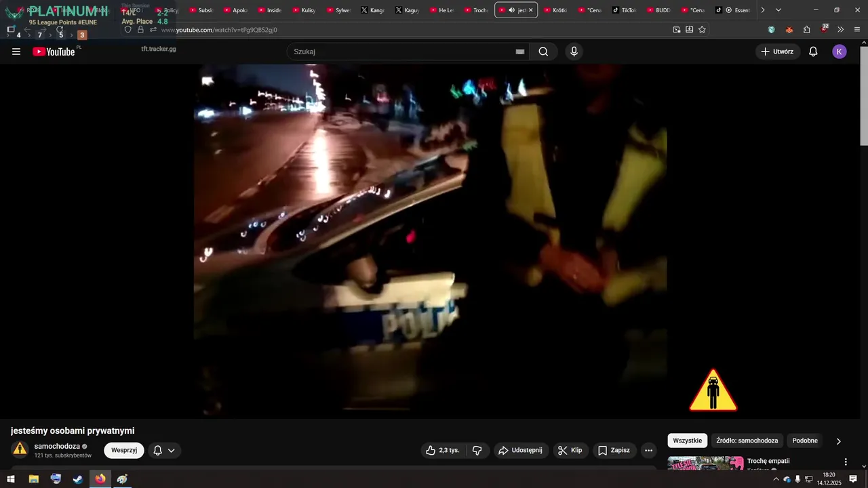Select the Wszystkie filter chip

point(688,441)
